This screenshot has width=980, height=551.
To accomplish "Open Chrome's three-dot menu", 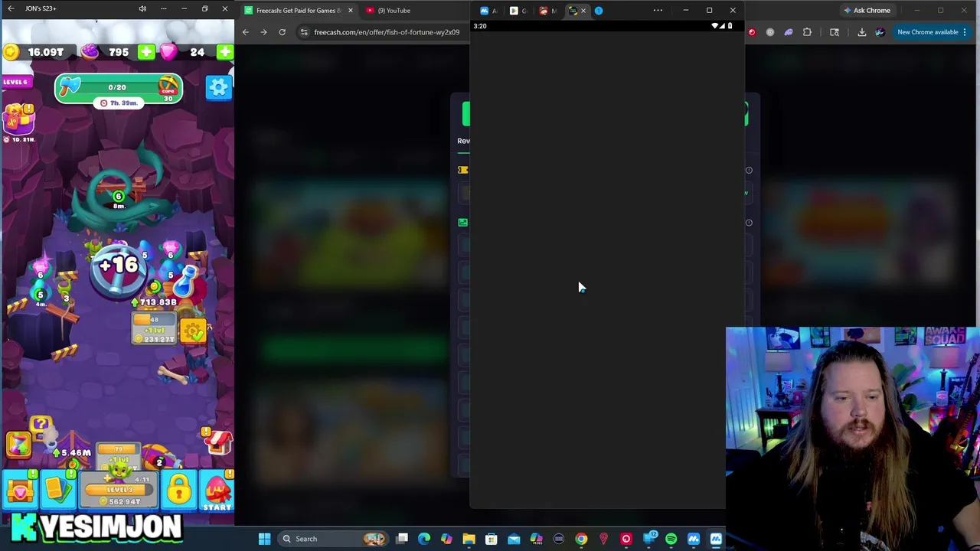I will 965,32.
